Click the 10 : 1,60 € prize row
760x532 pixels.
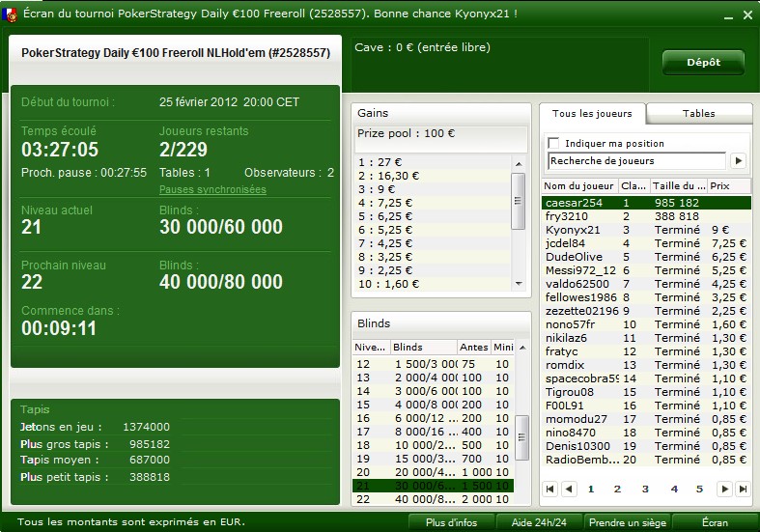point(434,284)
